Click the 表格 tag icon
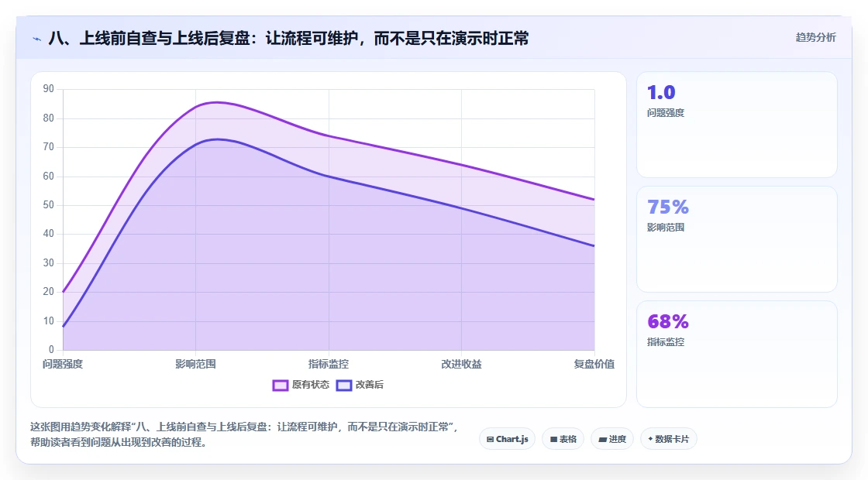 tap(553, 440)
